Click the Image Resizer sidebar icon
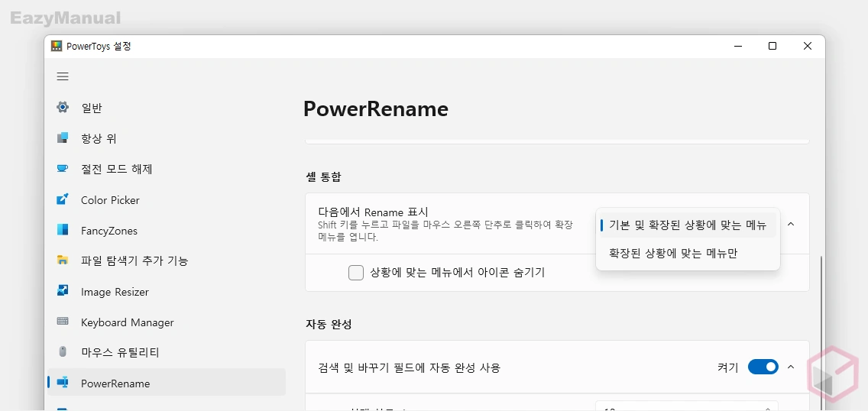The height and width of the screenshot is (411, 868). [x=63, y=291]
